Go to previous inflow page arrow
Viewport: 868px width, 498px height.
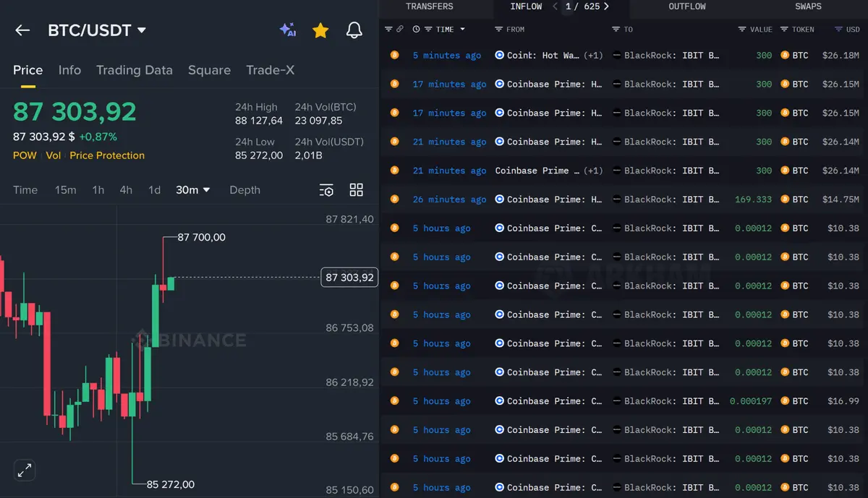click(555, 7)
